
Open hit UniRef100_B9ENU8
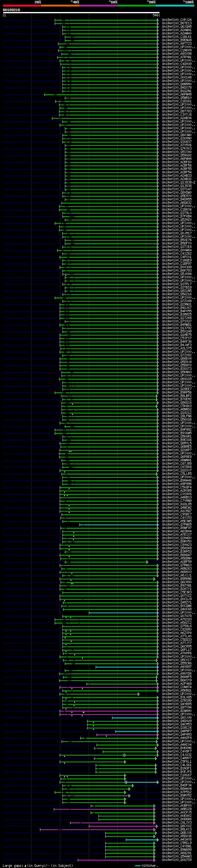(x=177, y=40)
